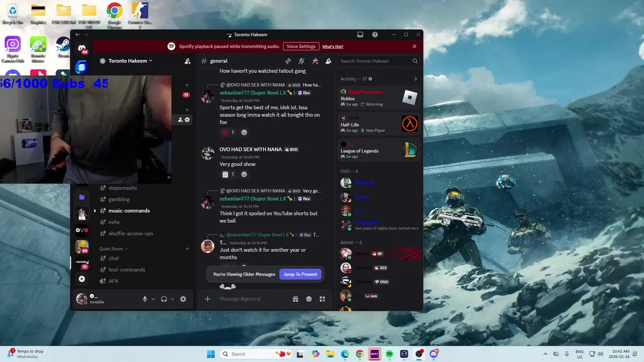Open microphone input options arrow

pos(153,299)
